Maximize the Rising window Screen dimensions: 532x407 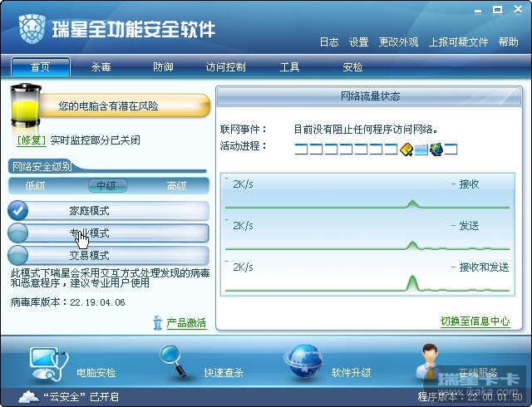(x=497, y=10)
